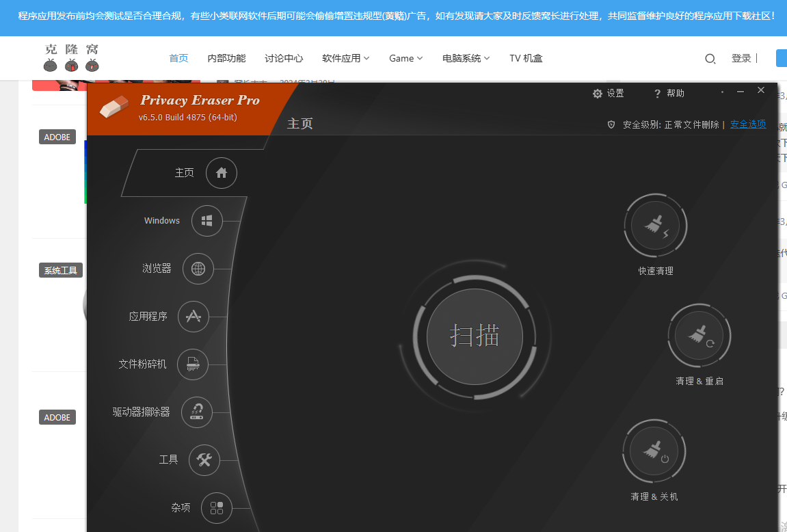Open 设置 settings gear in Privacy Eraser
Screen dimensions: 787x532
609,94
